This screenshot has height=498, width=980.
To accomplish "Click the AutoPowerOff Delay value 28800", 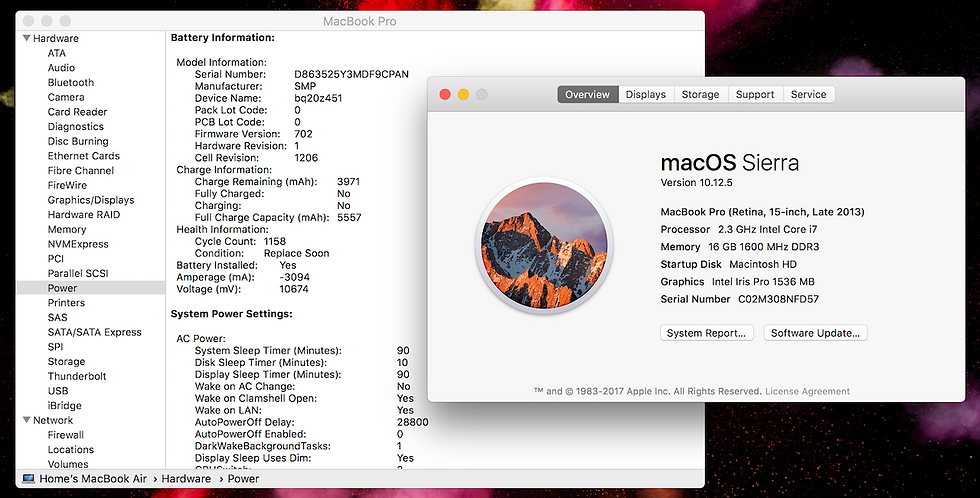I will click(x=412, y=422).
